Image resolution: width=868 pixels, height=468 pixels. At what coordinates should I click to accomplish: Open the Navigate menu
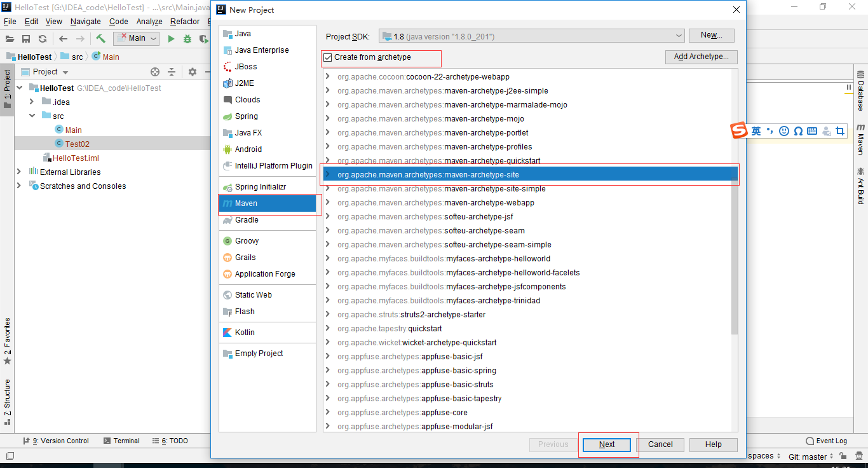pos(86,22)
